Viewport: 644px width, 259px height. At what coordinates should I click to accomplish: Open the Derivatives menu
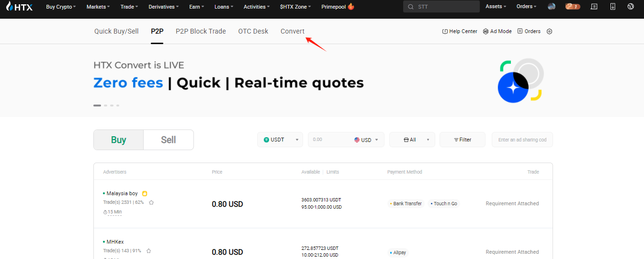(x=163, y=7)
